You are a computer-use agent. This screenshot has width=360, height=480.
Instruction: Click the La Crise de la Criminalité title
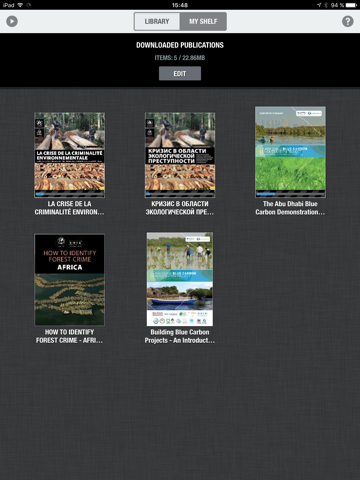[x=69, y=208]
